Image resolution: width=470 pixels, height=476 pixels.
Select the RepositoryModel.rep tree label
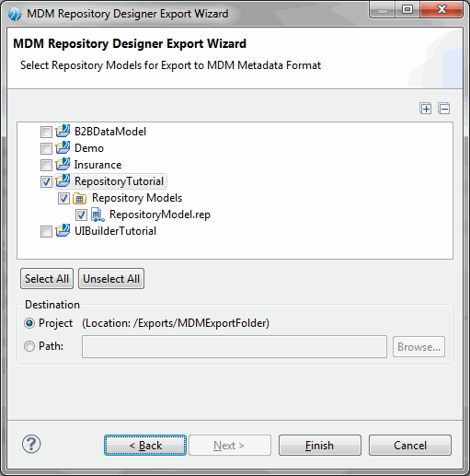[160, 215]
